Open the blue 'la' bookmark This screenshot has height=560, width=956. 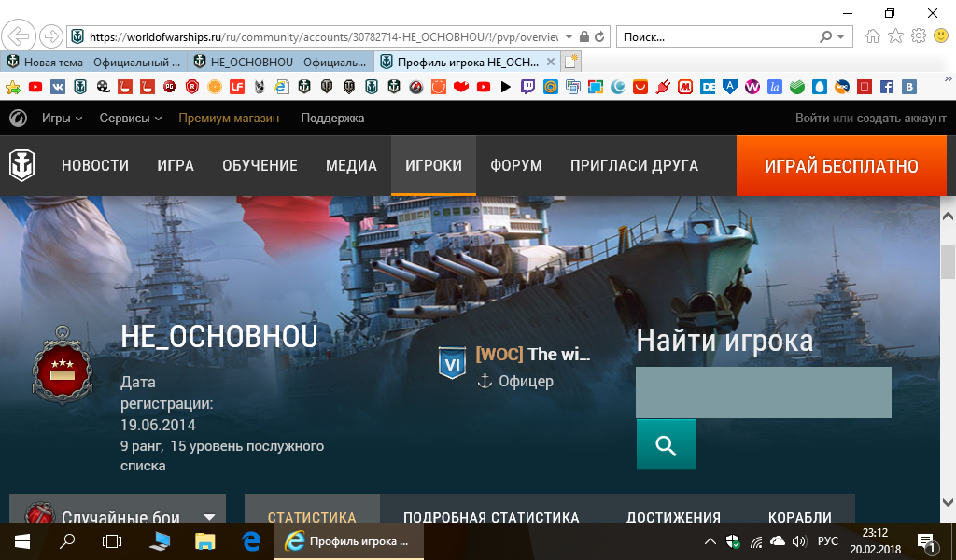[775, 87]
